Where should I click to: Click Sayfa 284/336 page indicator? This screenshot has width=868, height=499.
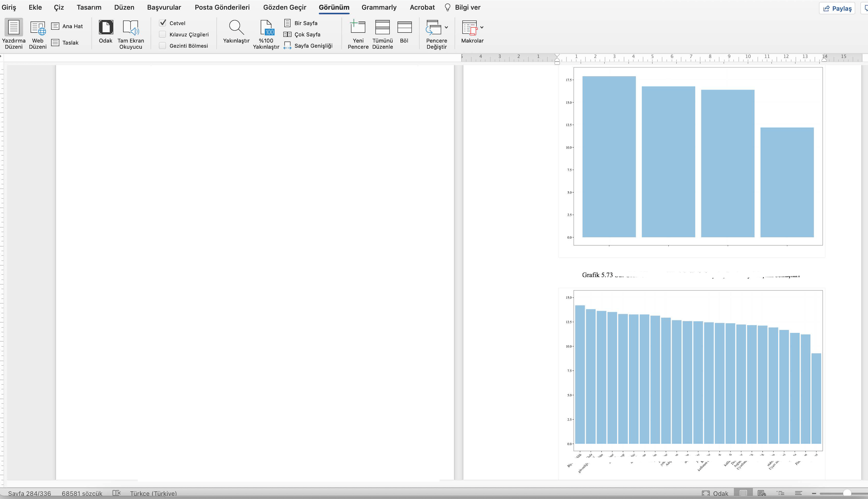(x=30, y=494)
